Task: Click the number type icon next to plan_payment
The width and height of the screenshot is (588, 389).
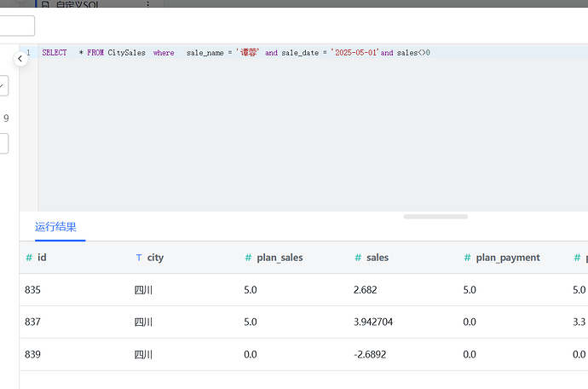Action: click(x=467, y=258)
